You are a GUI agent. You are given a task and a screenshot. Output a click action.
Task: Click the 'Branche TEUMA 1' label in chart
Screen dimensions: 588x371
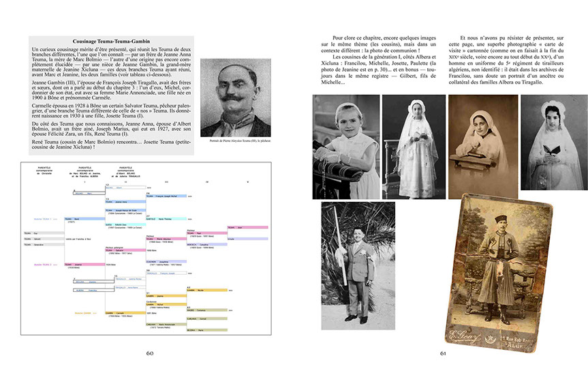click(43, 219)
